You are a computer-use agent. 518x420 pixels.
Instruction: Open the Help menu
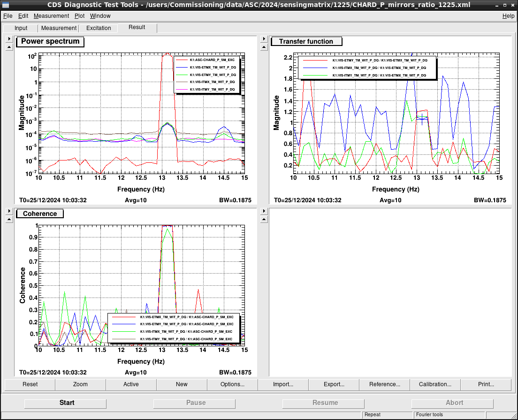point(508,16)
